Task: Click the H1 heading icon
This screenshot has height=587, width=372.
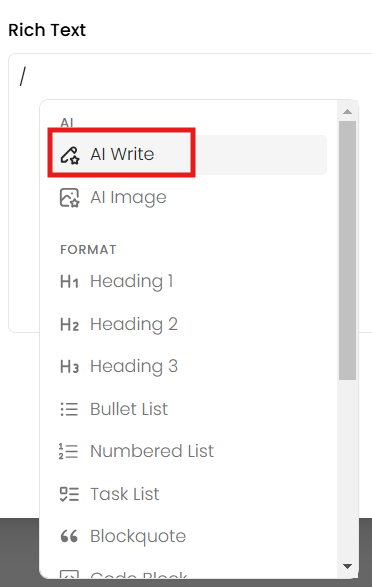Action: click(69, 282)
